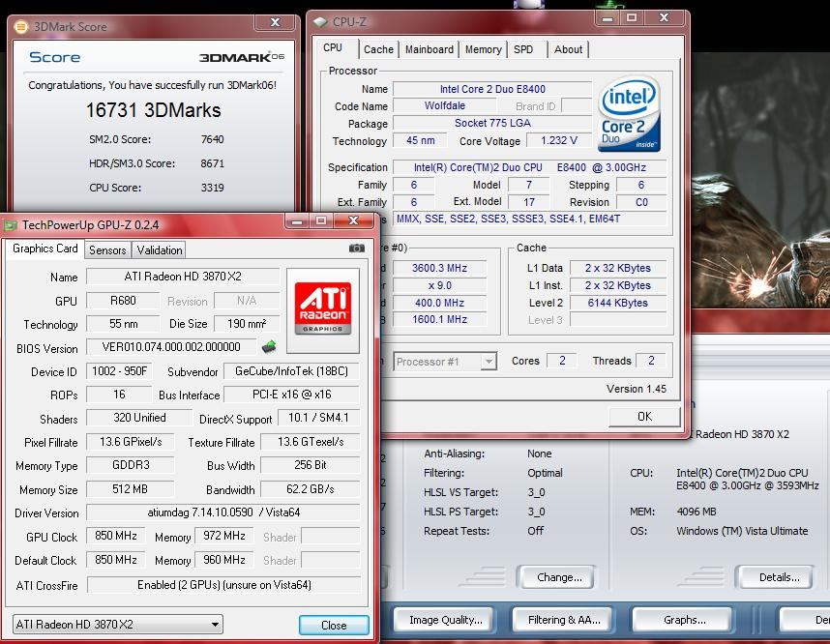Screen dimensions: 830x644
Task: Click the GPU name field ATI Radeon HD 3870 X2
Action: [183, 277]
